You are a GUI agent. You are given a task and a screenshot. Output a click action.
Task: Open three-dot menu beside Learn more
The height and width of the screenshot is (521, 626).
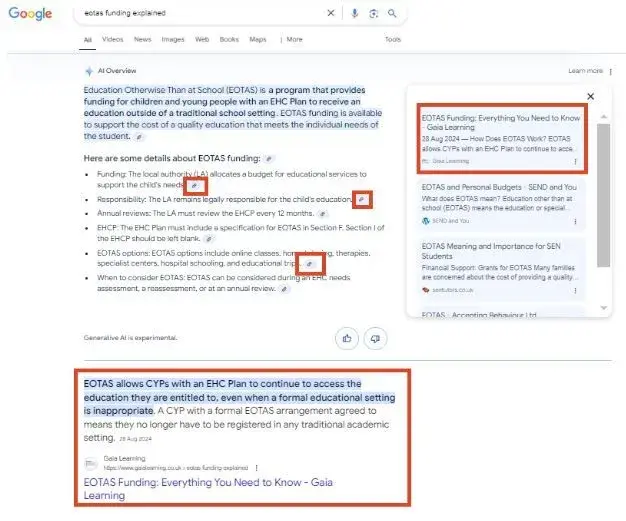[610, 71]
